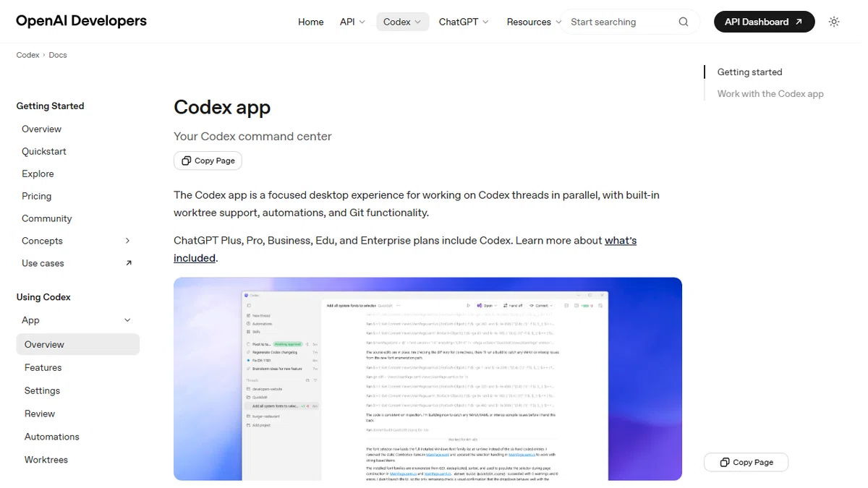The width and height of the screenshot is (868, 488).
Task: Open the Resources dropdown menu
Action: tap(534, 22)
